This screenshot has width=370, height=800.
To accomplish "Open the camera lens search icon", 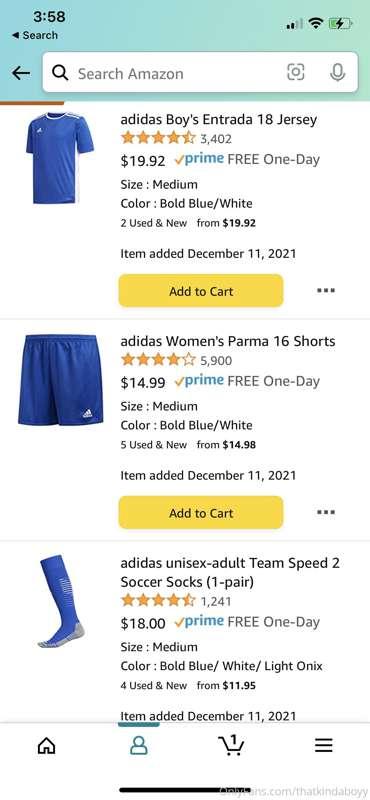I will point(295,72).
